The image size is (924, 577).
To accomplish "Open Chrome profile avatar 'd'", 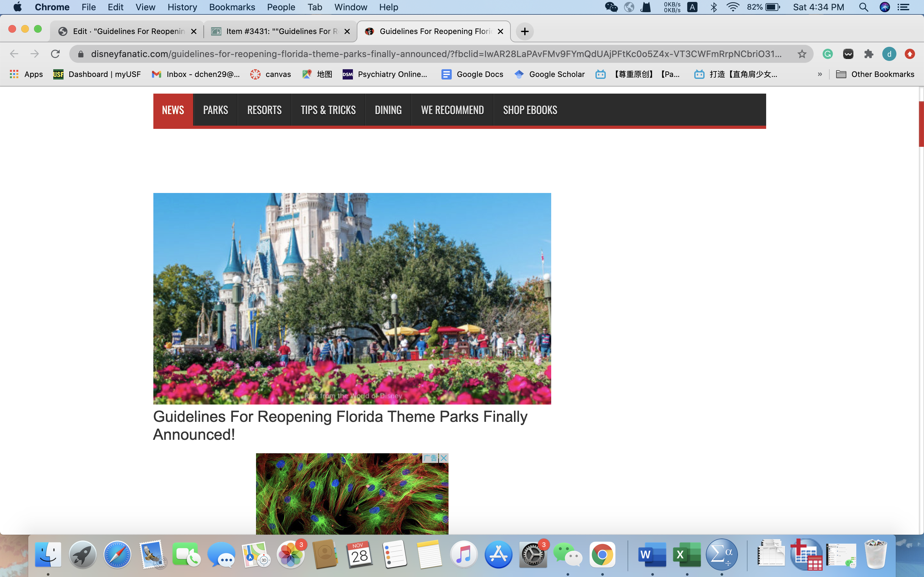I will [889, 54].
